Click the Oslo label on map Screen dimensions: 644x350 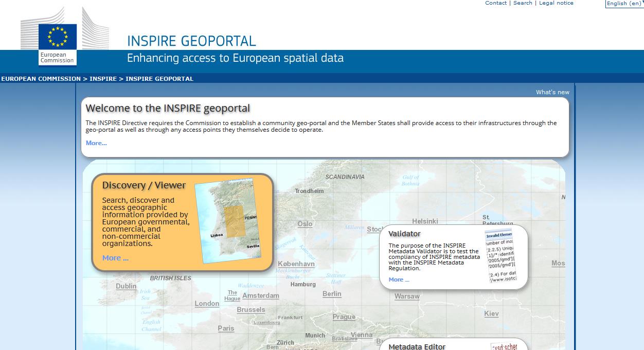[x=305, y=224]
